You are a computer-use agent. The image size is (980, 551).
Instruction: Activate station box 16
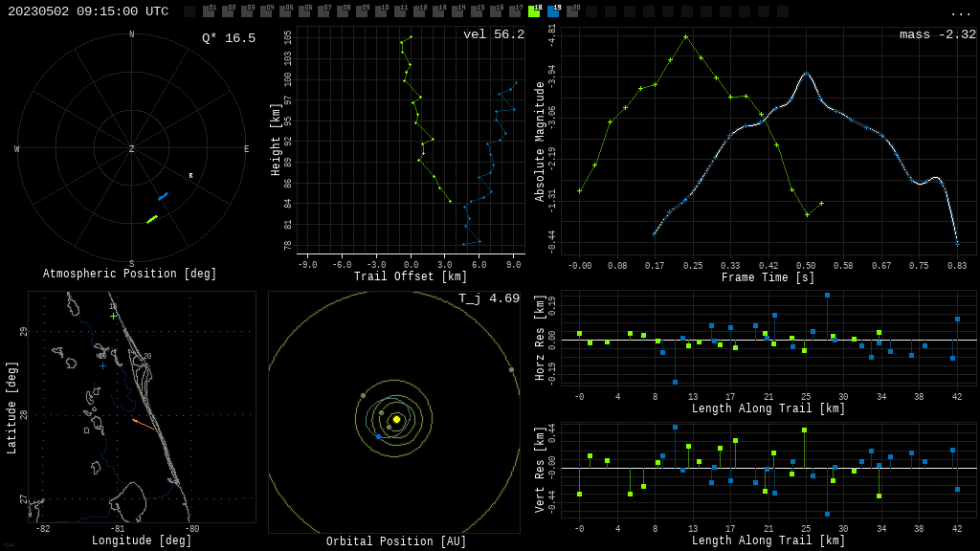pyautogui.click(x=497, y=11)
